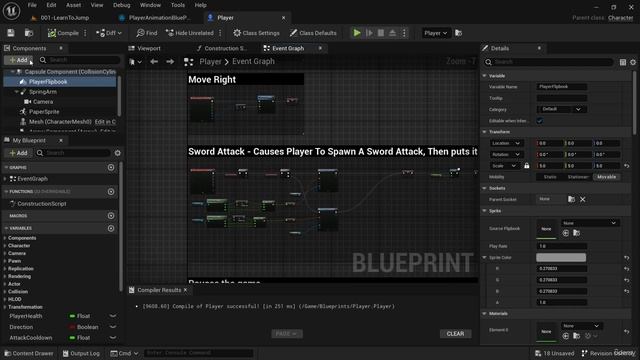Toggle Hide Unrelated nodes
640x360 pixels.
(x=190, y=33)
